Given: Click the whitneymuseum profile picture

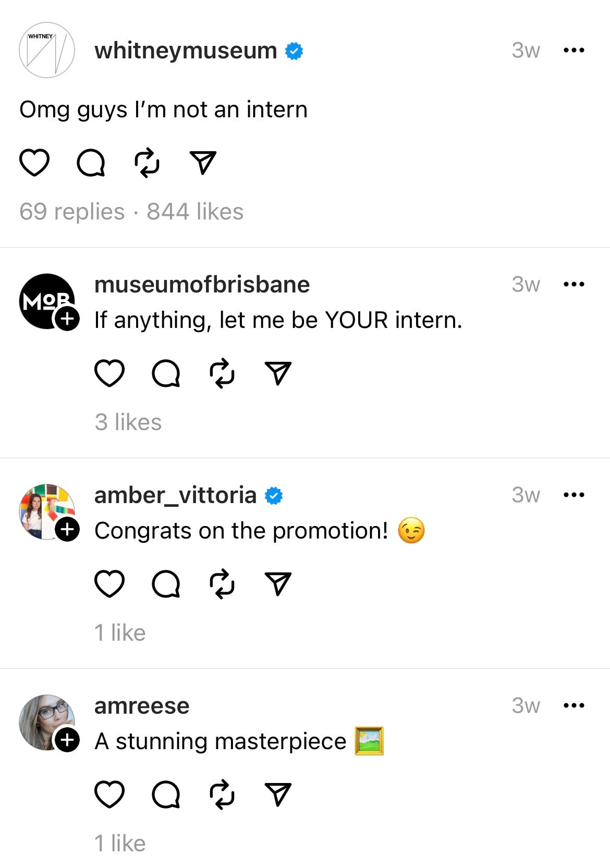Looking at the screenshot, I should pyautogui.click(x=46, y=51).
